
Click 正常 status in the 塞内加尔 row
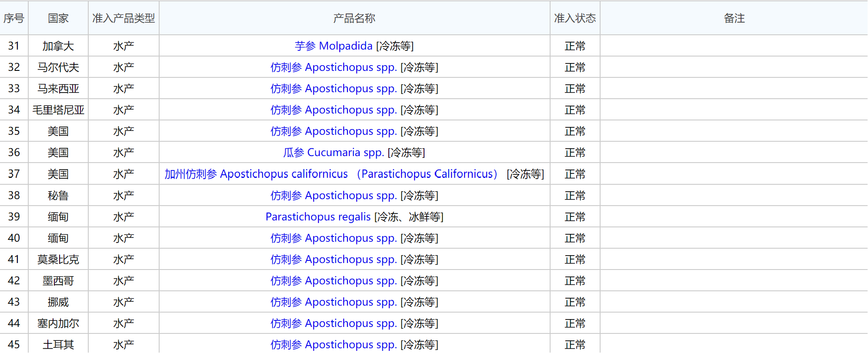coord(575,323)
